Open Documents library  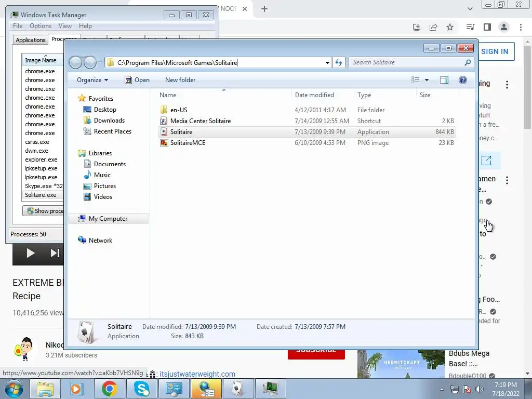point(110,164)
